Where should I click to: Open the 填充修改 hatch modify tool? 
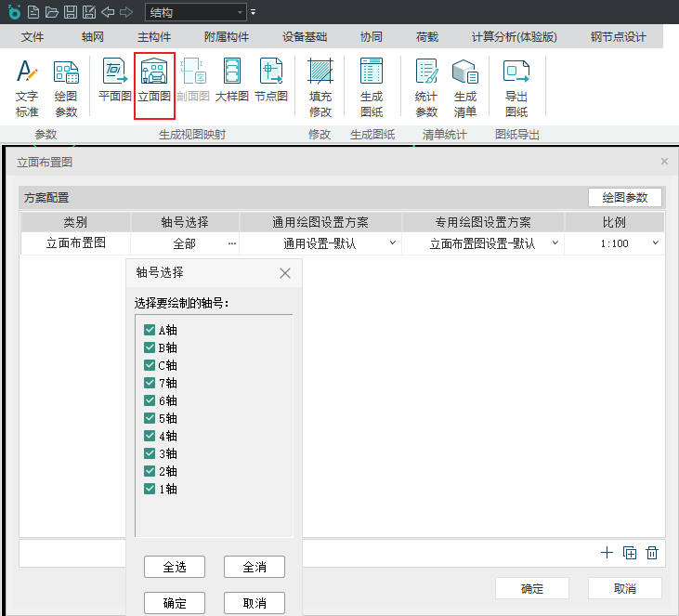[320, 87]
